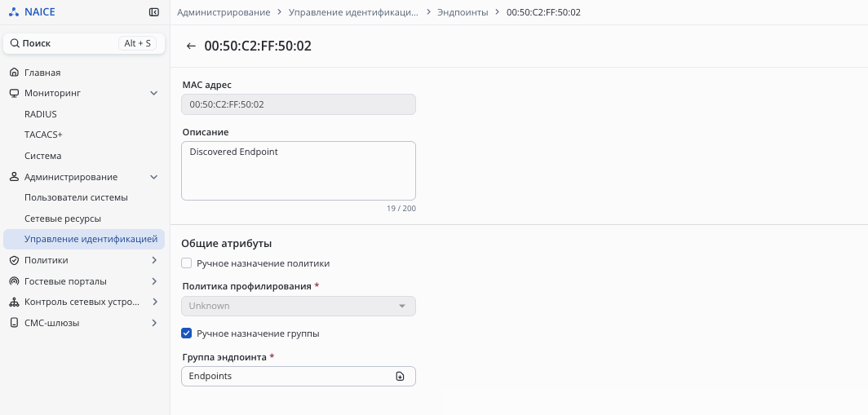Select Сетевые ресурсы menu item

coord(63,219)
